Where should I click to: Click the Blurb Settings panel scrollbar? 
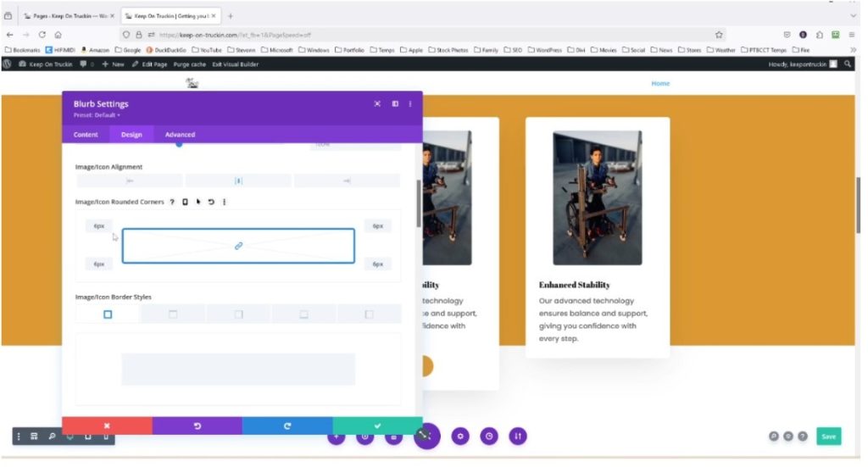419,203
